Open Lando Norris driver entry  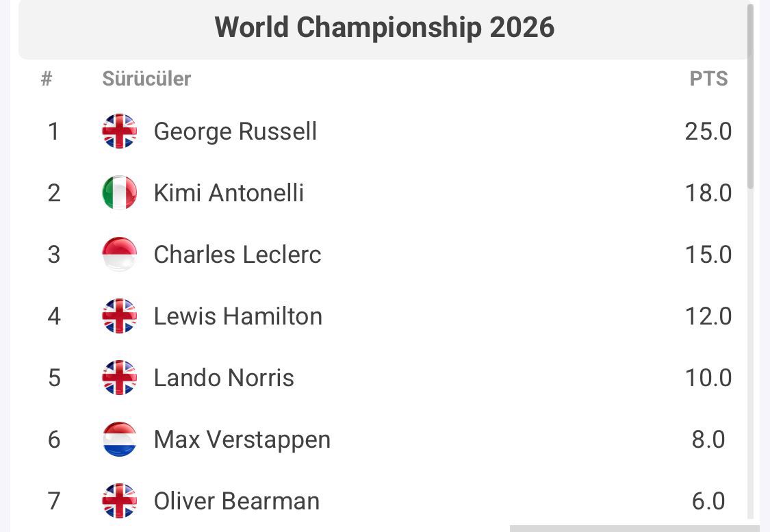pos(224,377)
